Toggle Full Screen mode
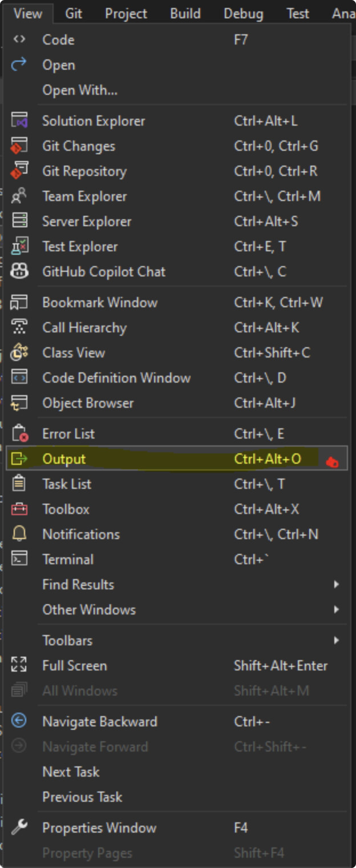This screenshot has height=868, width=356. point(74,666)
